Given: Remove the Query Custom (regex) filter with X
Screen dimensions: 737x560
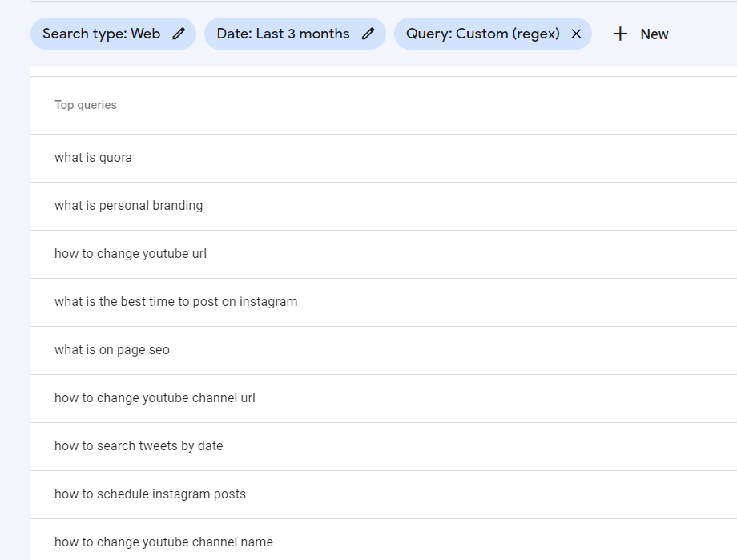Looking at the screenshot, I should coord(576,34).
